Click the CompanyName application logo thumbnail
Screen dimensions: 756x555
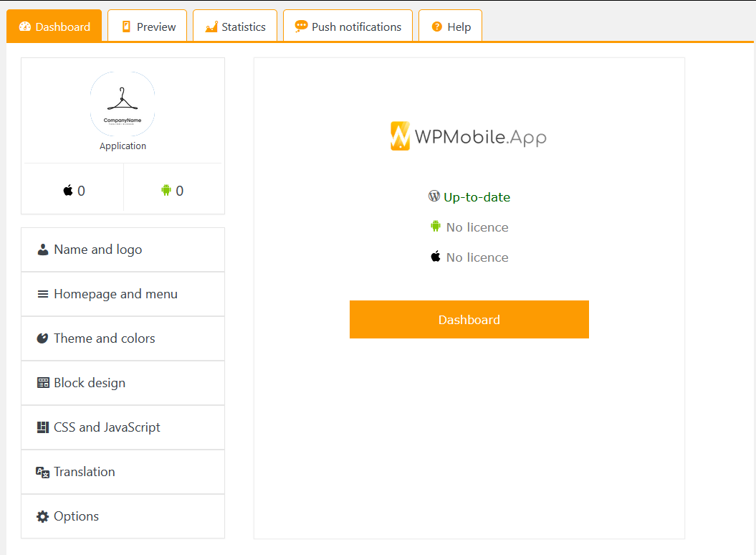pyautogui.click(x=123, y=104)
